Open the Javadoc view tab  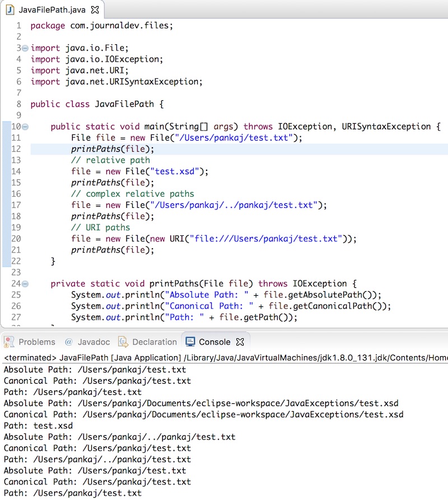[x=87, y=342]
